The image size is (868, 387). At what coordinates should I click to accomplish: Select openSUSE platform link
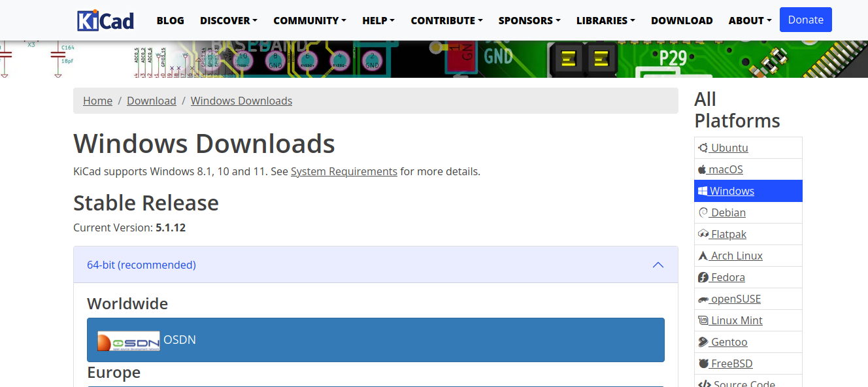pyautogui.click(x=736, y=299)
